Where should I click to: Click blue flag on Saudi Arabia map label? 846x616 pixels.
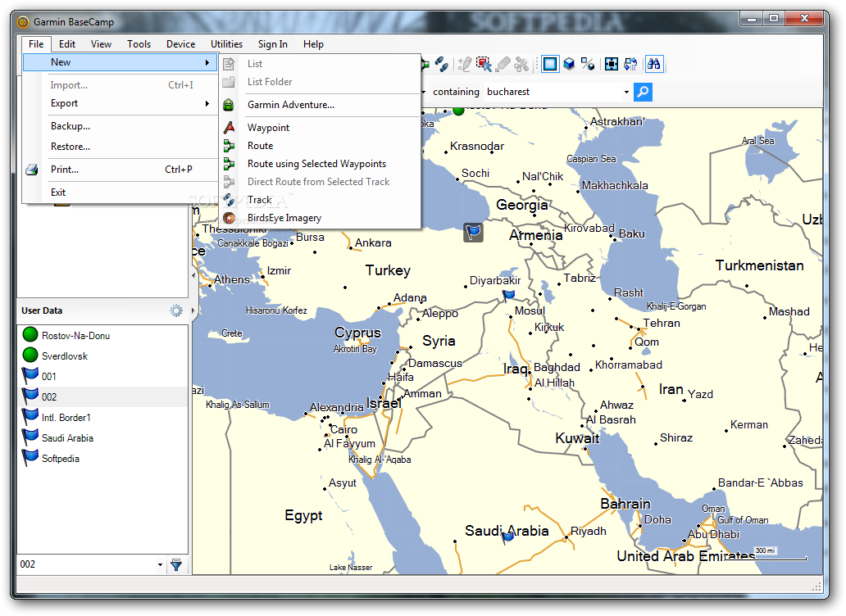[x=507, y=537]
